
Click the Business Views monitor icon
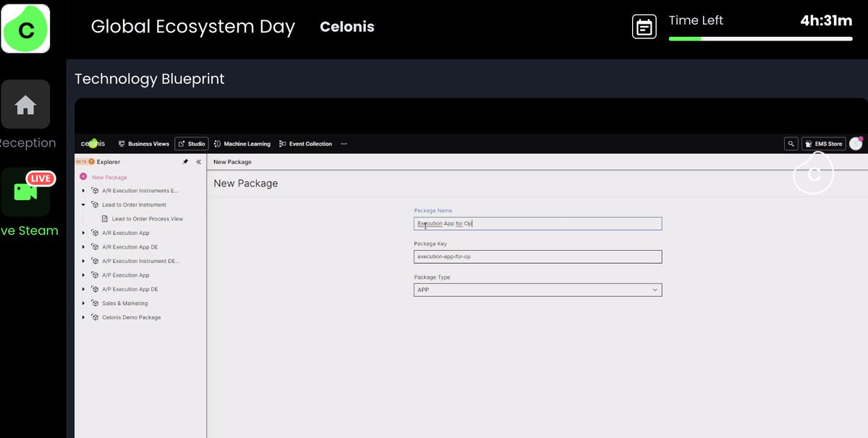pyautogui.click(x=123, y=143)
